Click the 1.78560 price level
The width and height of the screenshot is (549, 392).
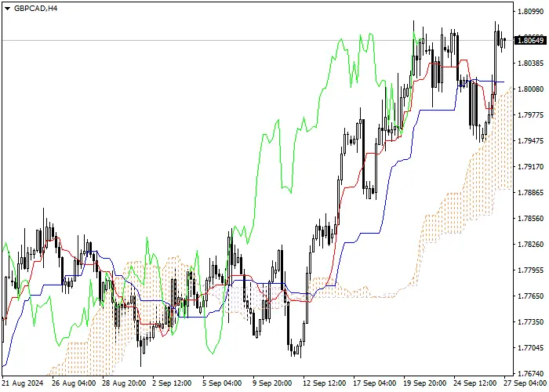pyautogui.click(x=530, y=219)
